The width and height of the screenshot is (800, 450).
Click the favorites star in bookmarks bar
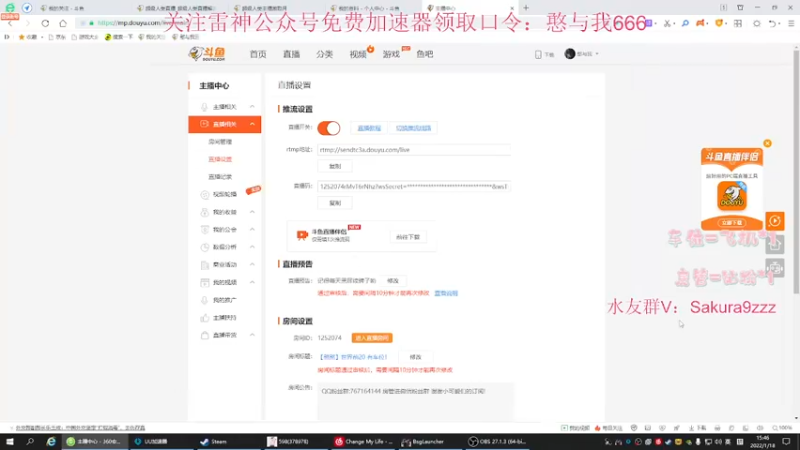click(x=21, y=37)
